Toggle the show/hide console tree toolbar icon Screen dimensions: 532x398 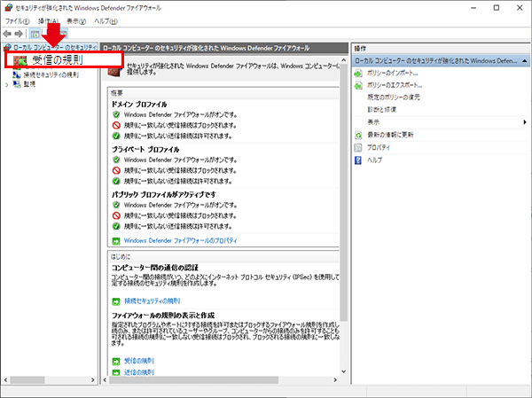click(35, 34)
